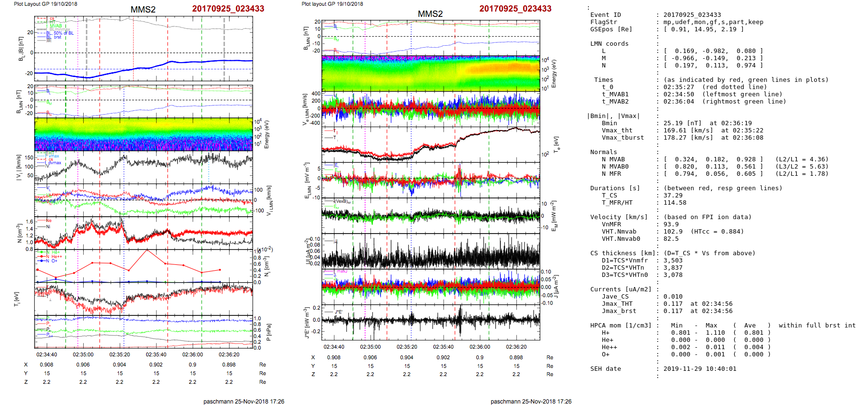The width and height of the screenshot is (868, 405).
Task: Click the 'LMN coords' section heading
Action: coord(609,44)
